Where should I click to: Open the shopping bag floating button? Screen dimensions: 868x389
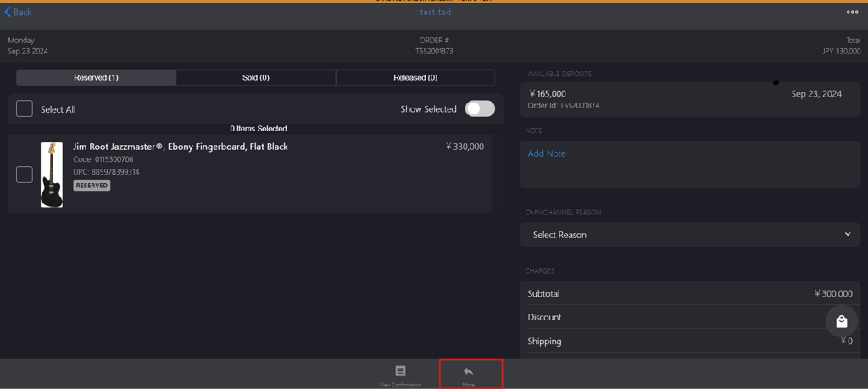pyautogui.click(x=842, y=321)
